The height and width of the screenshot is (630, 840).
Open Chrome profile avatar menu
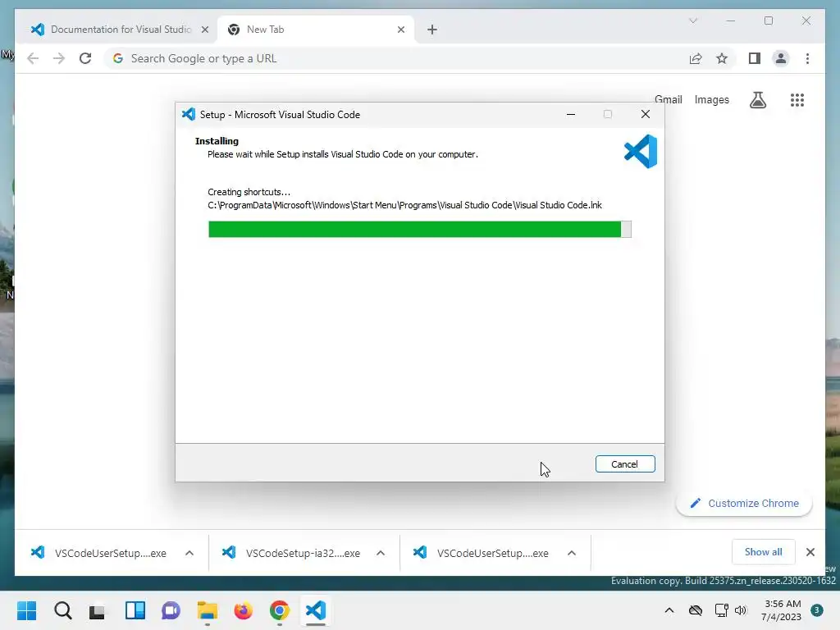point(781,58)
